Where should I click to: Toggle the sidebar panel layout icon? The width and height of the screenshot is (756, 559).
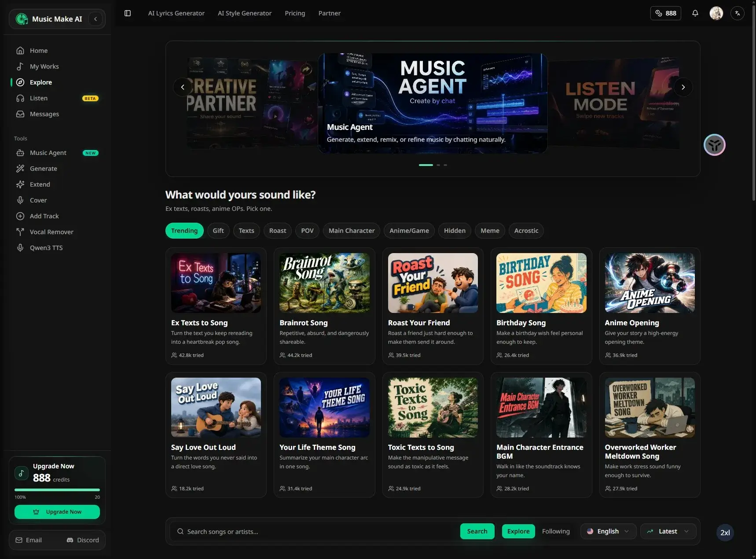coord(128,13)
